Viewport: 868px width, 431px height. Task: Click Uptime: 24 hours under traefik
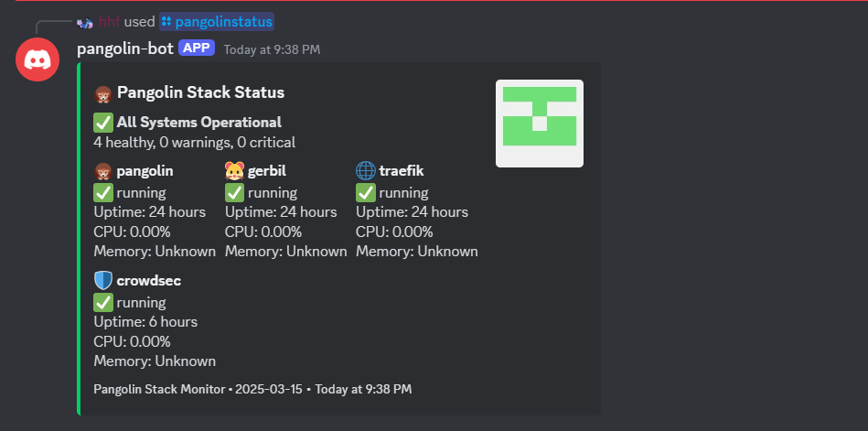coord(412,212)
